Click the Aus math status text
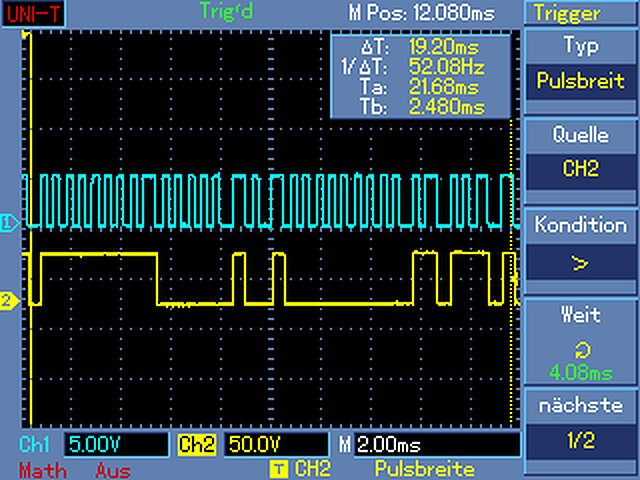 pos(113,471)
